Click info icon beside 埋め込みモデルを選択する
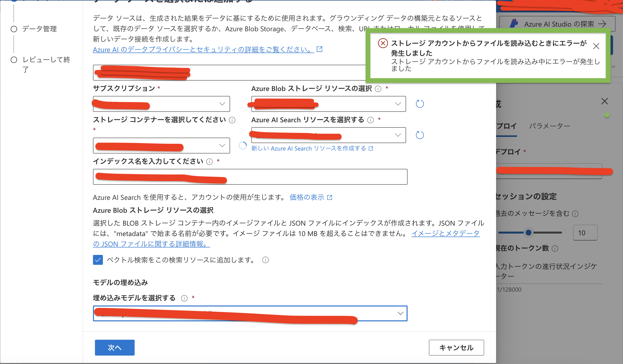The width and height of the screenshot is (623, 364). coord(184,298)
